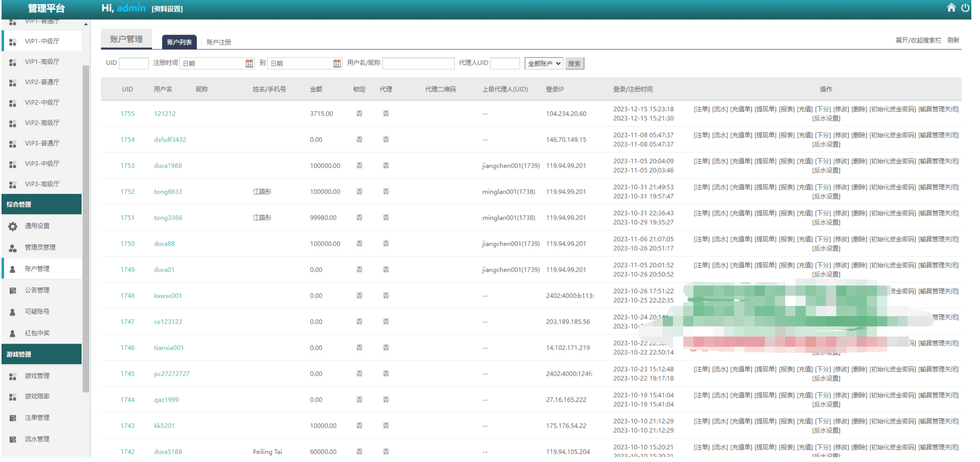Click the 游戏赔率 icon
Screen dimensions: 980x462
pos(13,396)
